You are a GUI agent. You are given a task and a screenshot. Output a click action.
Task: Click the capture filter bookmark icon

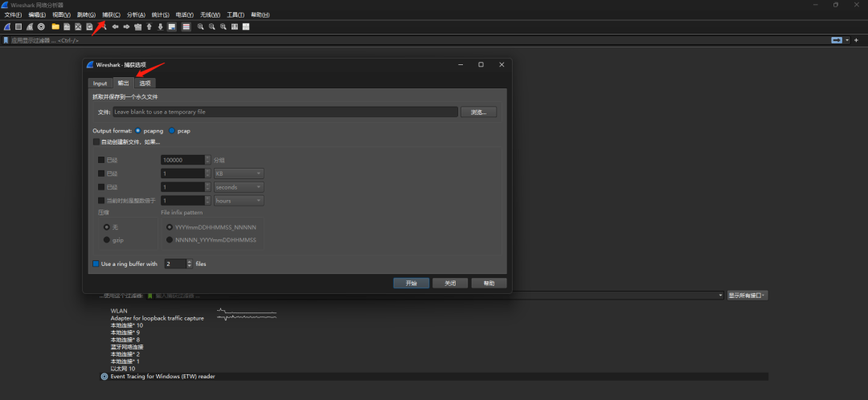point(150,296)
